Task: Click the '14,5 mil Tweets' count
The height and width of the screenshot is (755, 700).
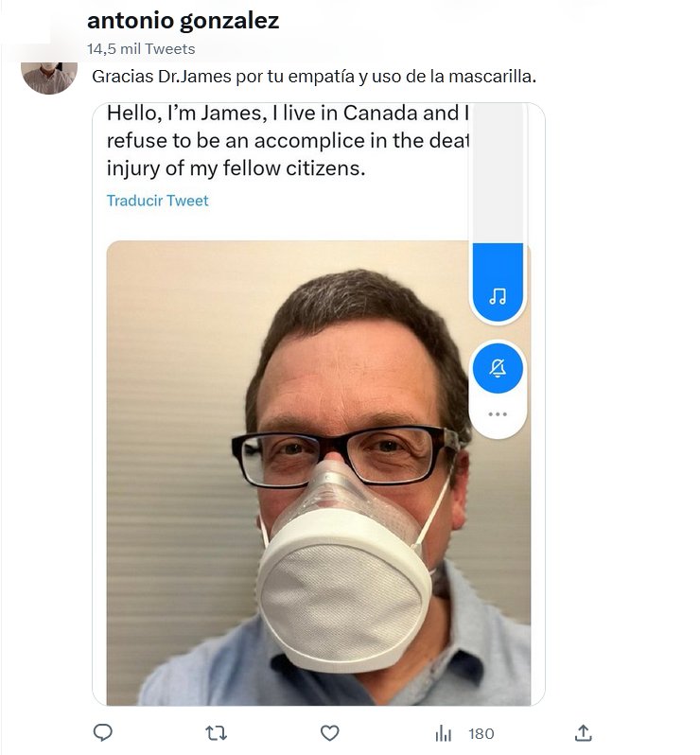Action: [141, 48]
